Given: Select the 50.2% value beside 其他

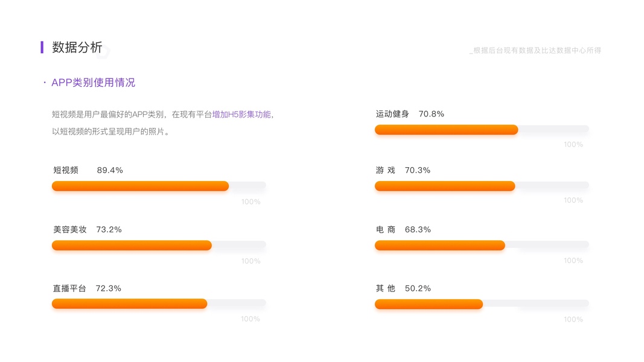Looking at the screenshot, I should pos(418,288).
